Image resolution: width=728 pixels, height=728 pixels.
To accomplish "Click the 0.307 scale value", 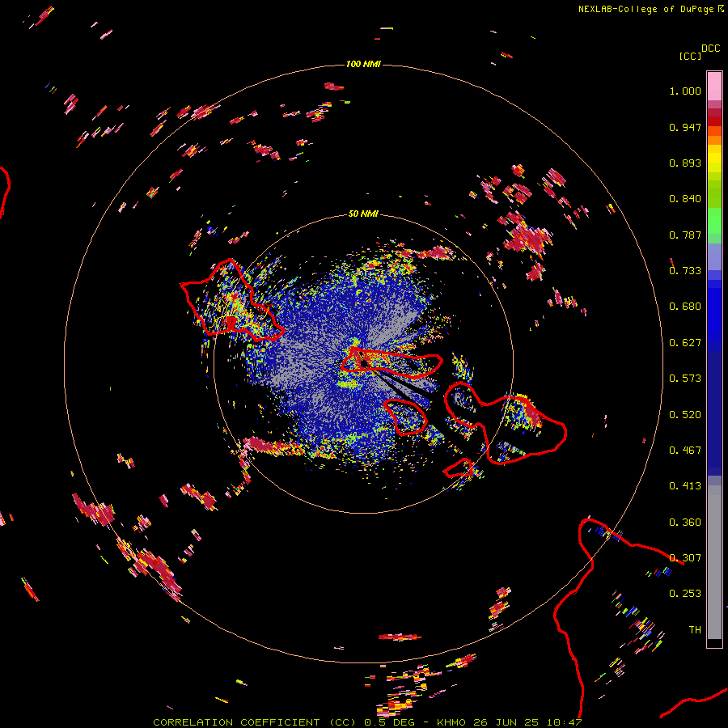I will point(685,558).
